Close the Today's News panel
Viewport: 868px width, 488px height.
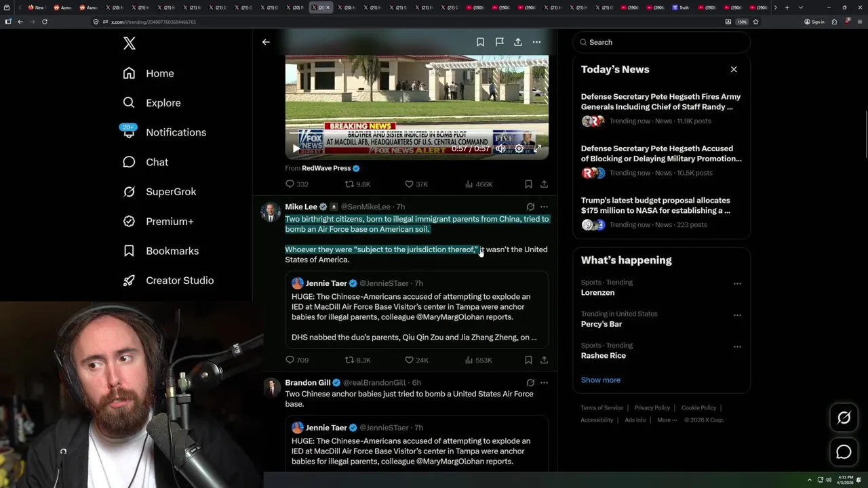(x=734, y=69)
